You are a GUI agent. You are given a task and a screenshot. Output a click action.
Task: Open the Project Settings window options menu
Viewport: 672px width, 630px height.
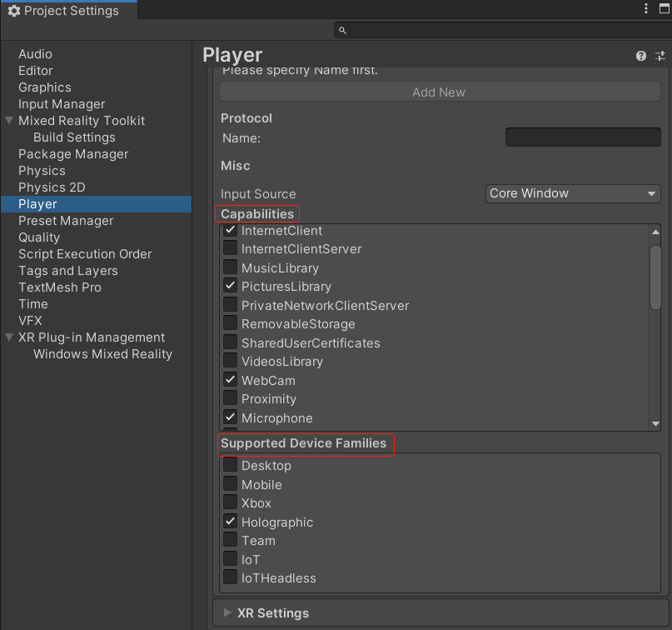tap(646, 9)
